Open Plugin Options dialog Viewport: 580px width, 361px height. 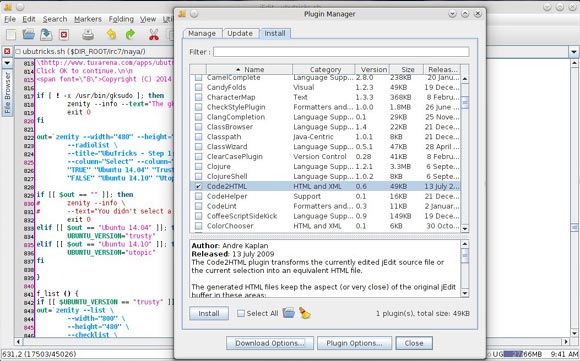[x=354, y=343]
